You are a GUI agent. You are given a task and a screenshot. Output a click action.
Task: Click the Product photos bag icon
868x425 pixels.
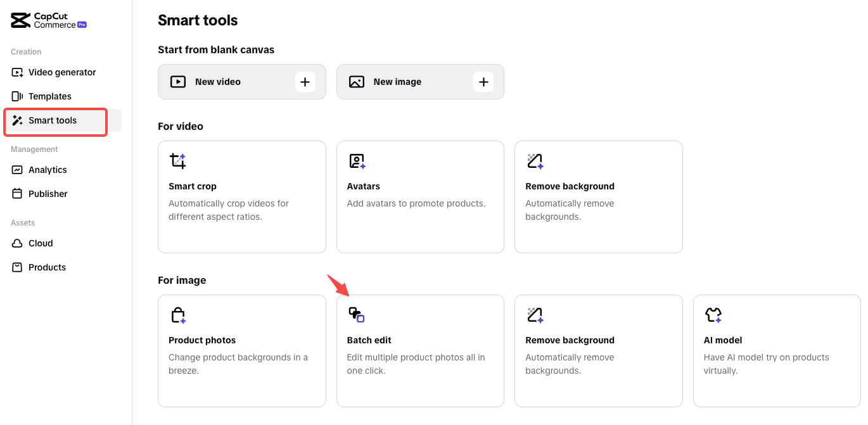click(178, 315)
